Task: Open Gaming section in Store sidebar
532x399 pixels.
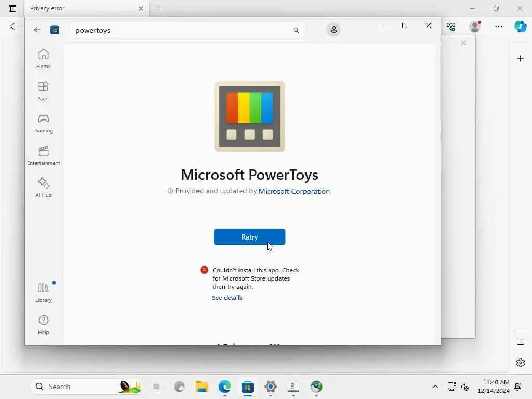Action: point(44,123)
